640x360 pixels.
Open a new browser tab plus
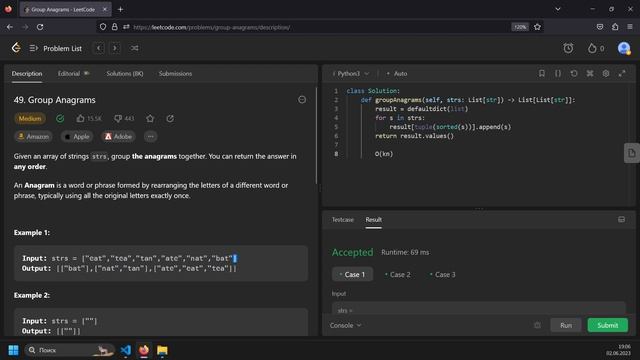(x=120, y=9)
